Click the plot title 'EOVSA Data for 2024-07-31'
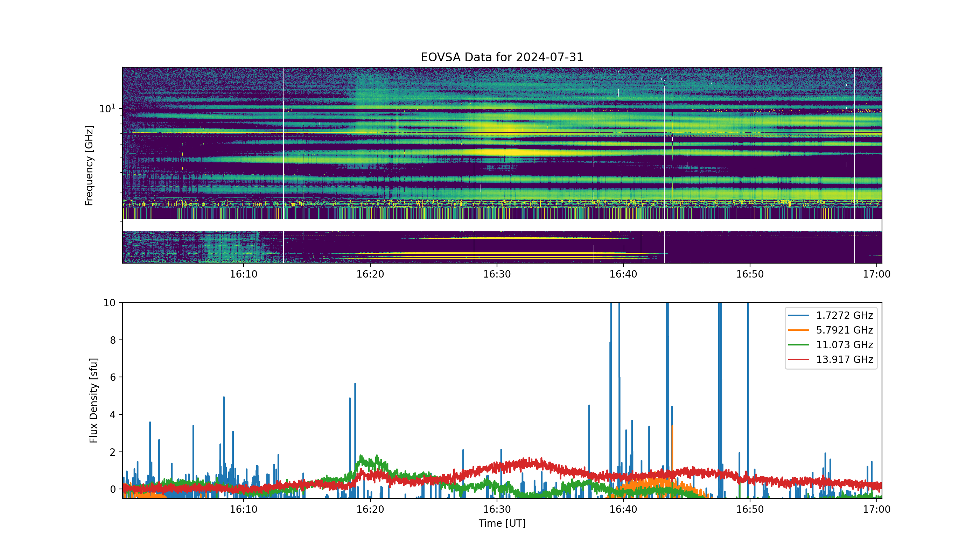The width and height of the screenshot is (980, 560). (x=502, y=57)
